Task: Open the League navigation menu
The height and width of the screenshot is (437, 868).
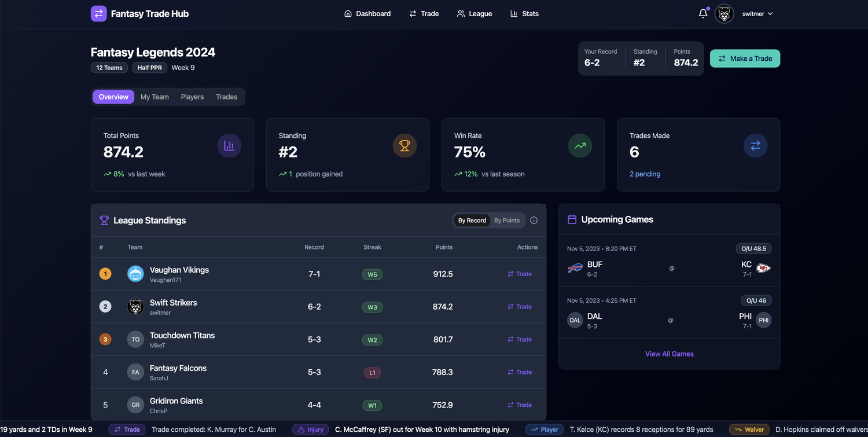Action: click(x=474, y=14)
